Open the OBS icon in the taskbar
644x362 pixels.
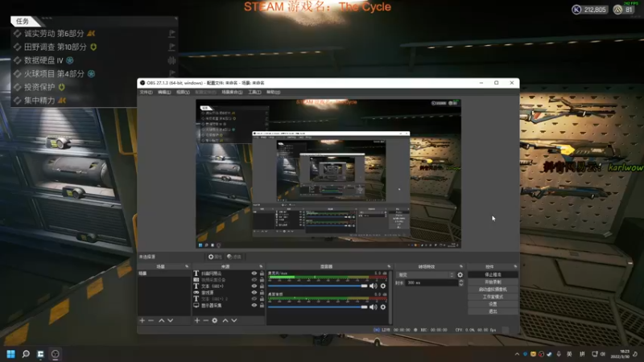[x=56, y=354]
